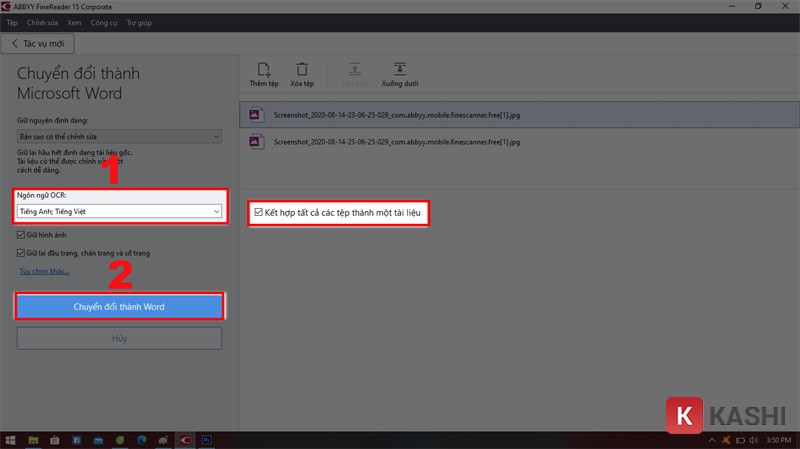
Task: Uncheck Giữ lại đầu trang, chân trang checkbox
Action: 22,253
